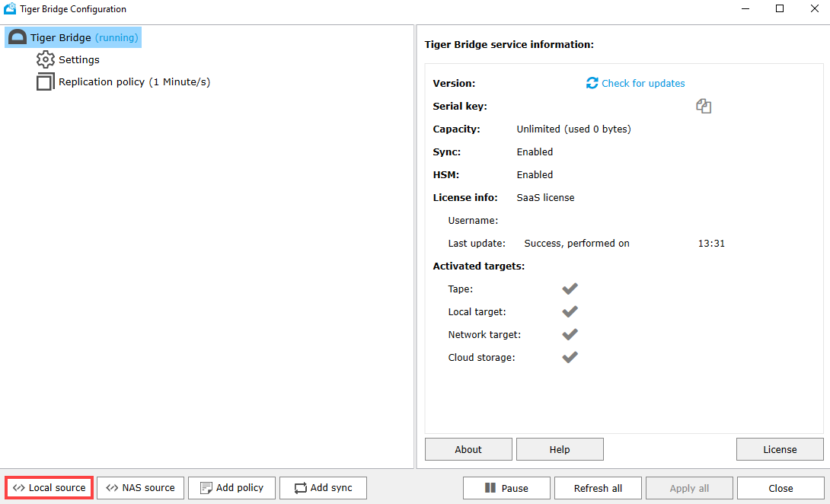
Task: Click the Add sync icon
Action: (x=300, y=487)
